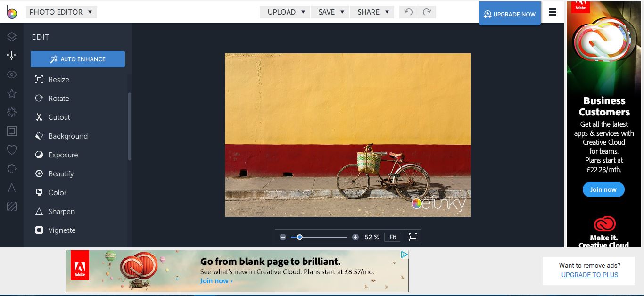The width and height of the screenshot is (644, 296).
Task: Click the zoom slider handle
Action: (299, 237)
